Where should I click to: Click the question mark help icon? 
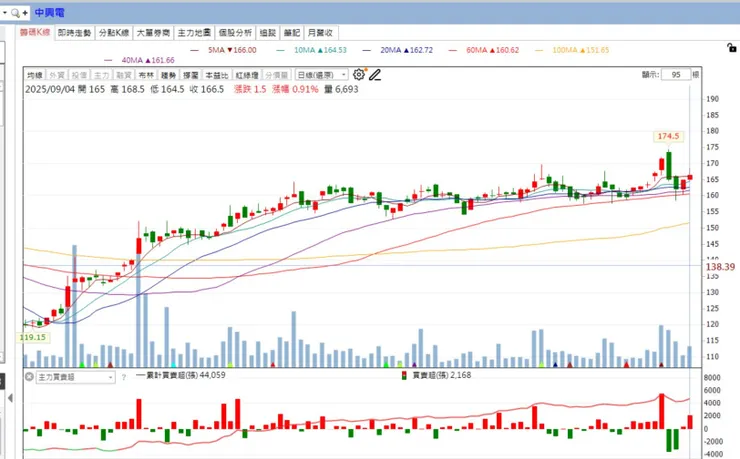pyautogui.click(x=124, y=377)
